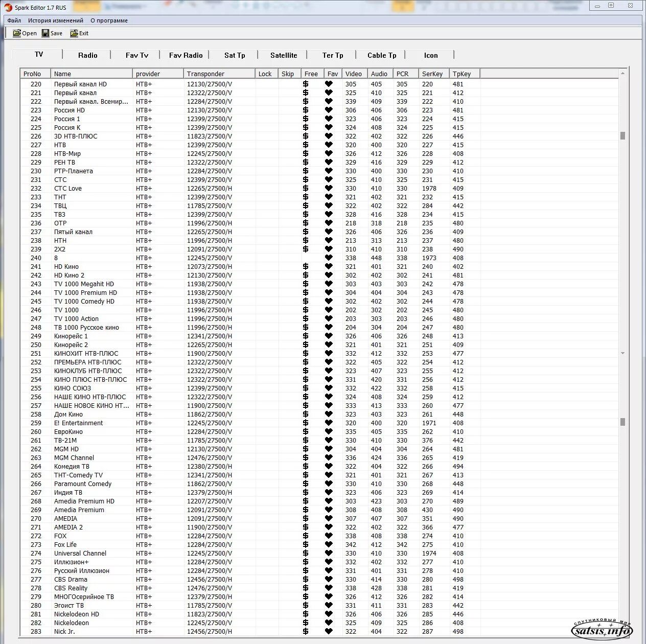Open the Файл menu
646x644 pixels.
14,20
